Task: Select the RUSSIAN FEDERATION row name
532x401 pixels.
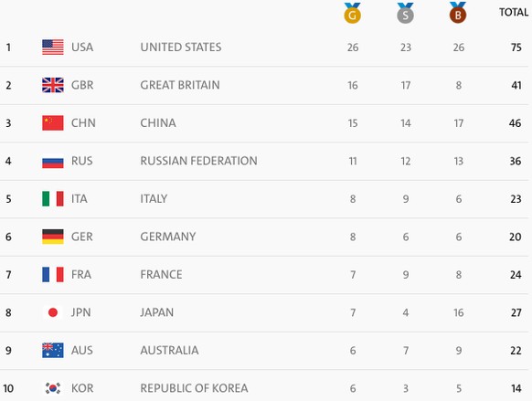Action: click(x=199, y=161)
